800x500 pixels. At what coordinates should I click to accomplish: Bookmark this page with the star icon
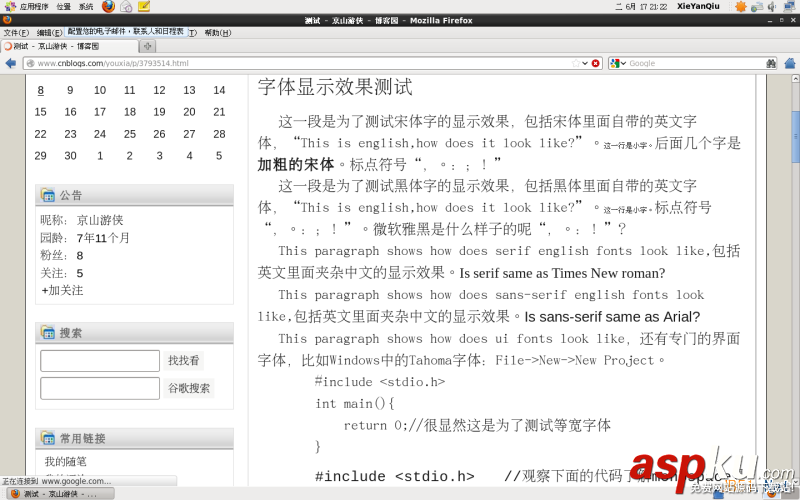(x=576, y=63)
